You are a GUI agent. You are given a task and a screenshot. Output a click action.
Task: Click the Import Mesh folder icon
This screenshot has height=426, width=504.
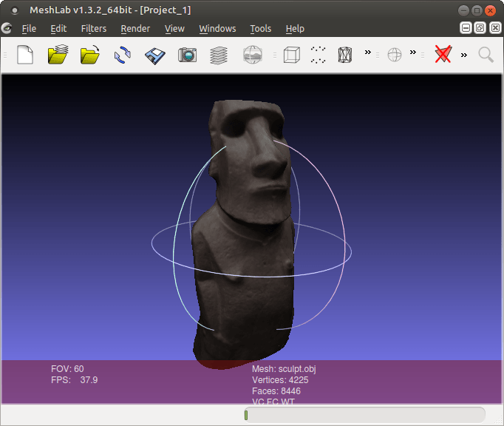pyautogui.click(x=90, y=55)
